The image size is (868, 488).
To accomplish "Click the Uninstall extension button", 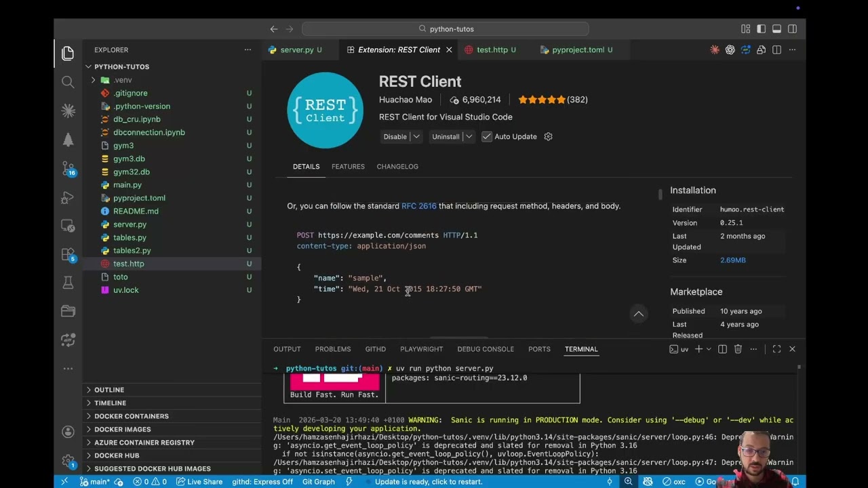I will 446,136.
